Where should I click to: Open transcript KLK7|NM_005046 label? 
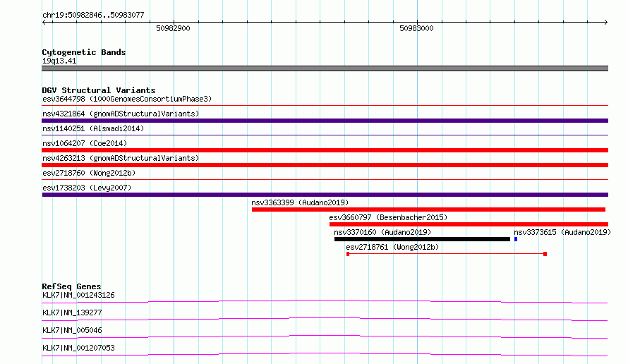click(x=72, y=330)
